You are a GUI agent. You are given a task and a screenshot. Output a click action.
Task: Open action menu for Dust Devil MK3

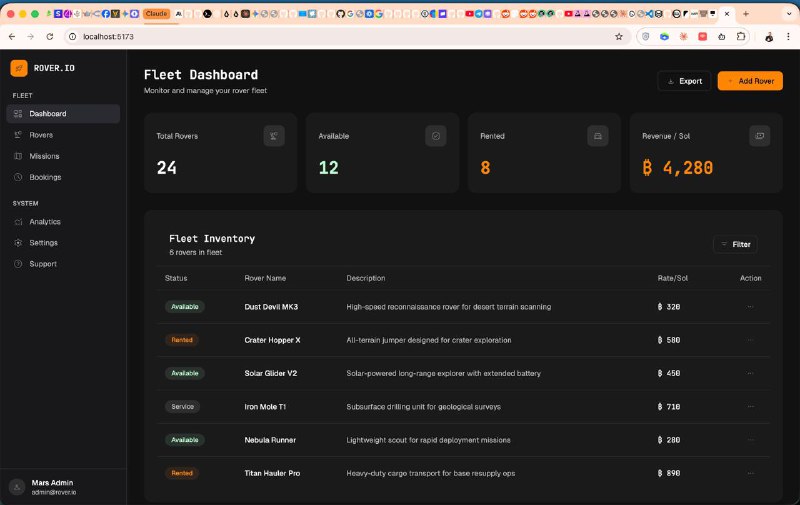750,307
